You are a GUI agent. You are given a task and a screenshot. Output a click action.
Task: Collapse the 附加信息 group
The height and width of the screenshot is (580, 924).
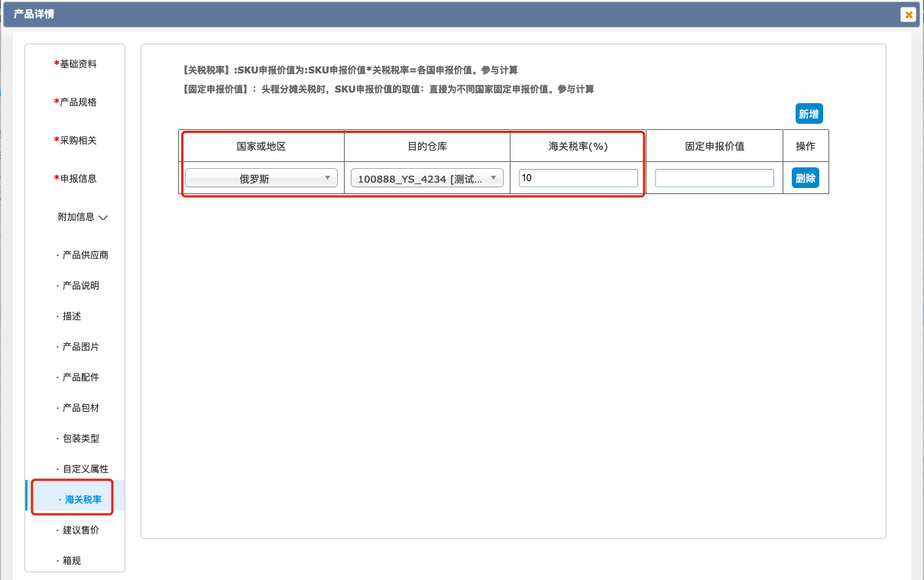(x=83, y=217)
